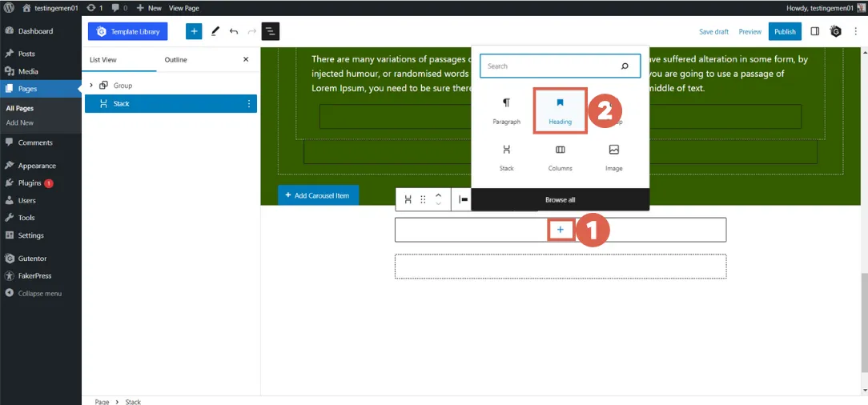Open FakerPress in the sidebar
868x405 pixels.
coord(34,275)
